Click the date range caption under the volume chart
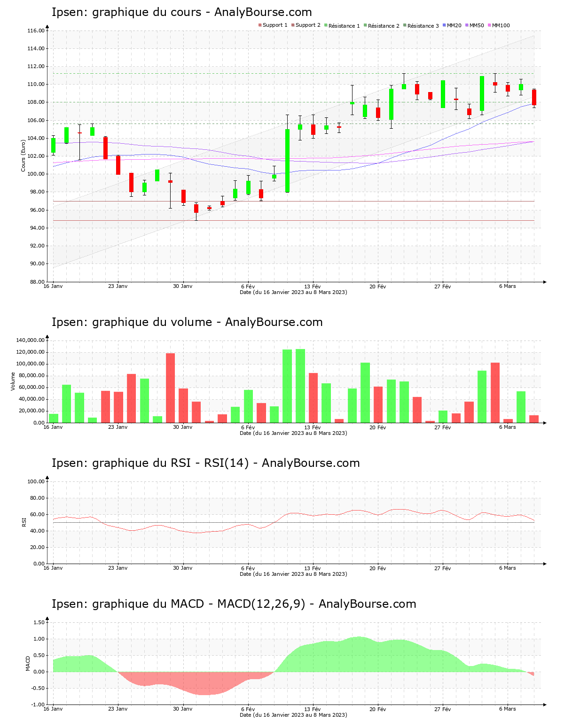 (x=293, y=433)
